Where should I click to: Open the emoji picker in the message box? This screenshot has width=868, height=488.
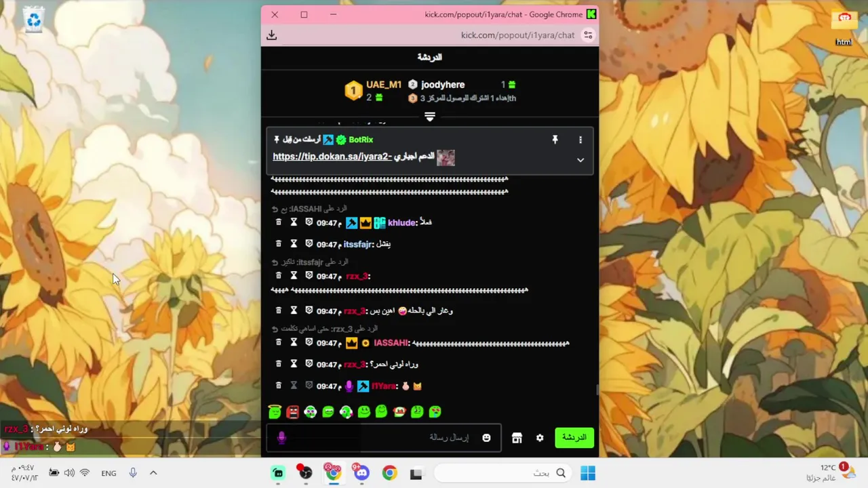click(486, 438)
